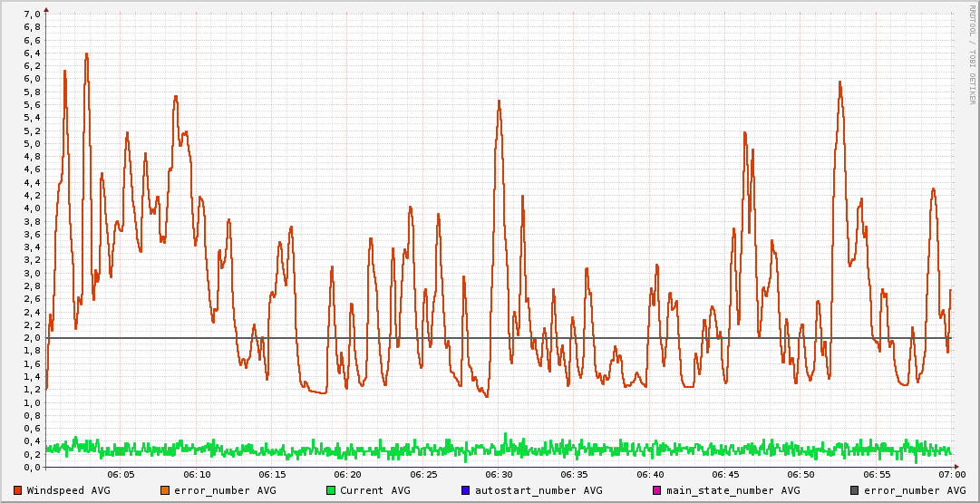Select the Windspeed AVG legend label
The image size is (980, 503).
click(68, 490)
